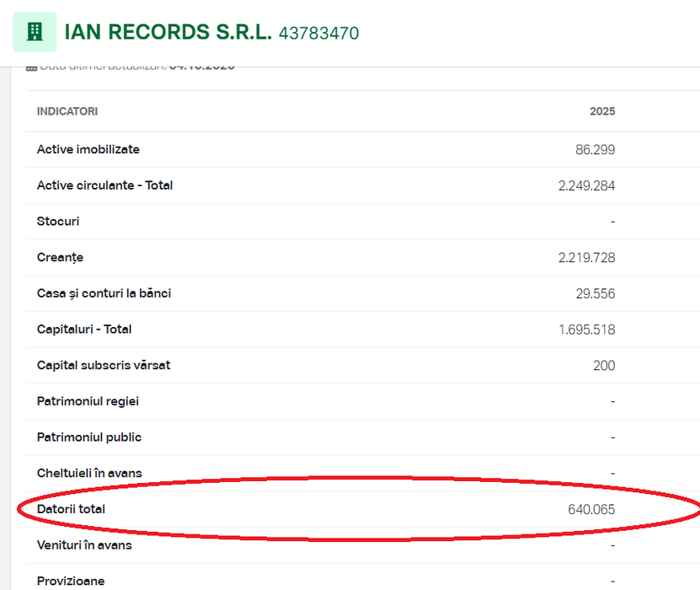Click the green building icon beside company name
Screen dimensions: 700x590
35,32
